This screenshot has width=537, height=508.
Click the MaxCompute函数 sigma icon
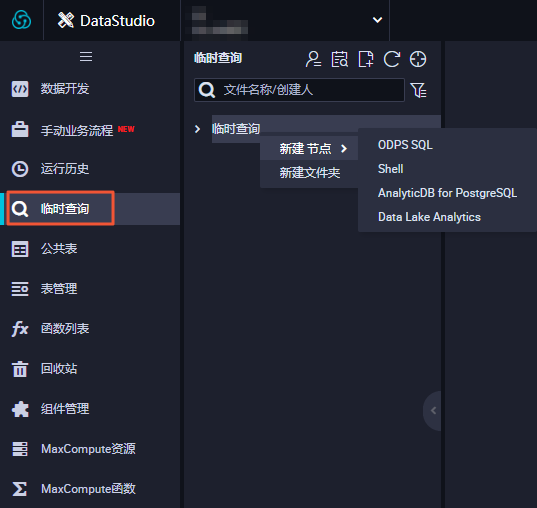click(20, 489)
